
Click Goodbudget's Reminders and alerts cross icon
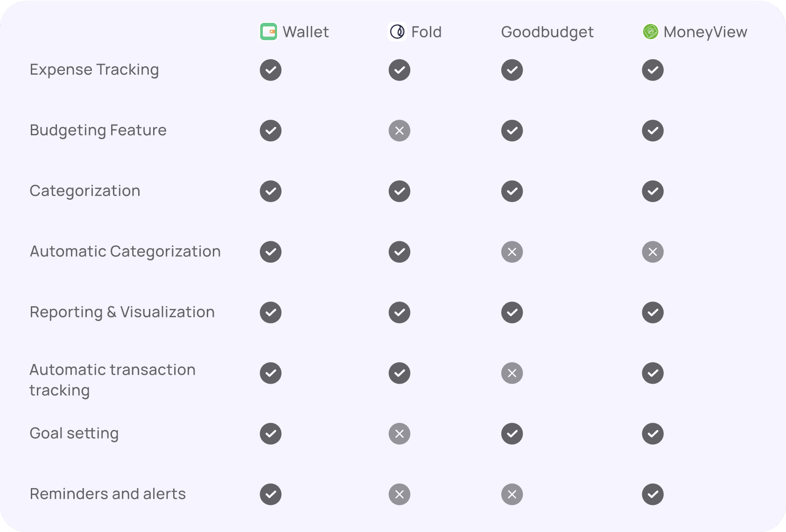512,495
